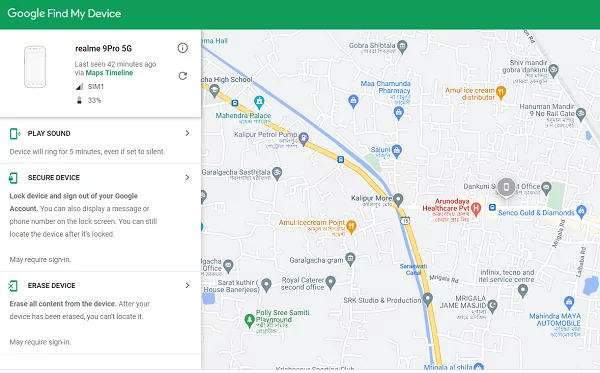Select the SECURE DEVICE option label

point(54,178)
